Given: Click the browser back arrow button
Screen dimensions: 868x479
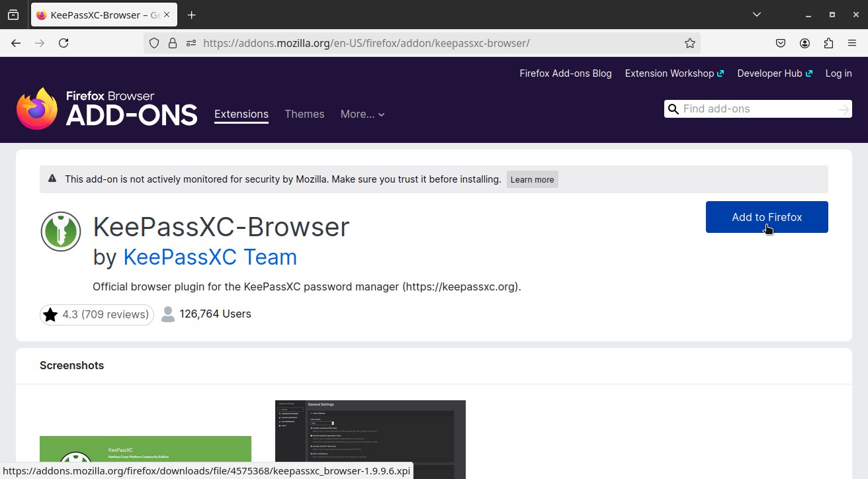Looking at the screenshot, I should point(16,43).
